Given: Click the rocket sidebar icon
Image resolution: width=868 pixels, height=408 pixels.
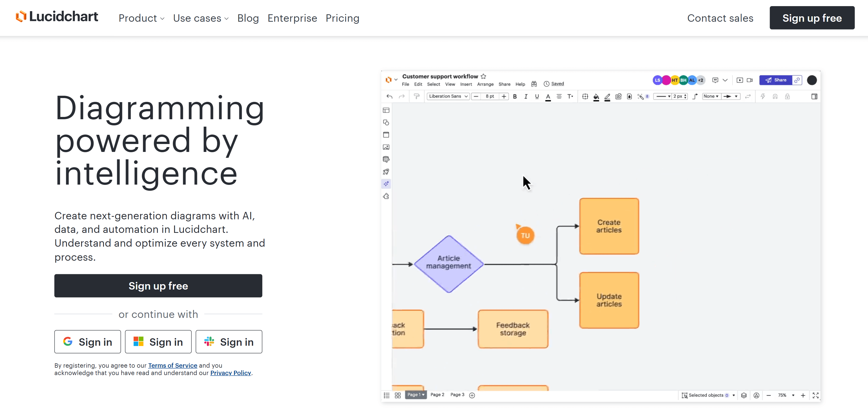Looking at the screenshot, I should pyautogui.click(x=386, y=172).
